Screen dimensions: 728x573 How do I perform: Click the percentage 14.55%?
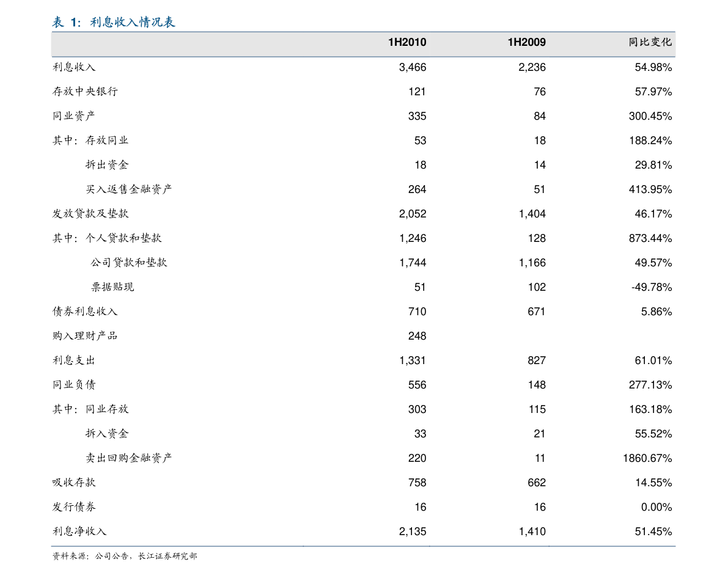click(653, 483)
